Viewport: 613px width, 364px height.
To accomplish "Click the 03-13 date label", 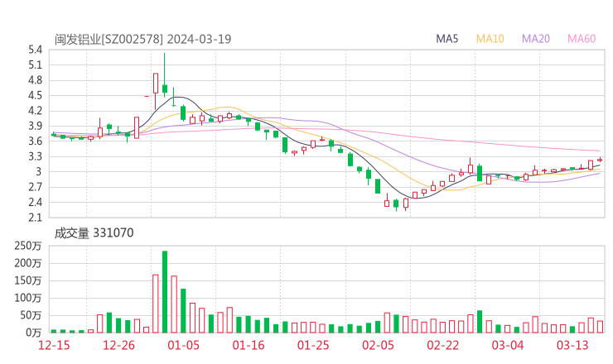I will tap(572, 345).
